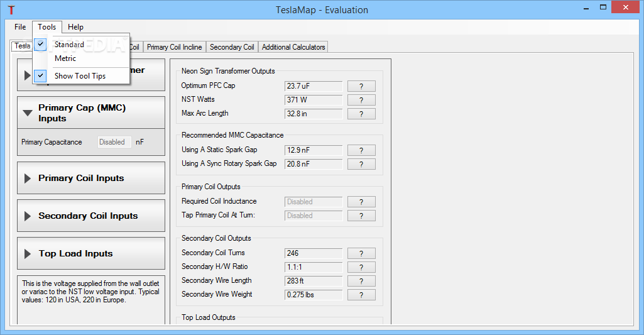The image size is (644, 335).
Task: Maximize the TeslaMap window
Action: [603, 8]
